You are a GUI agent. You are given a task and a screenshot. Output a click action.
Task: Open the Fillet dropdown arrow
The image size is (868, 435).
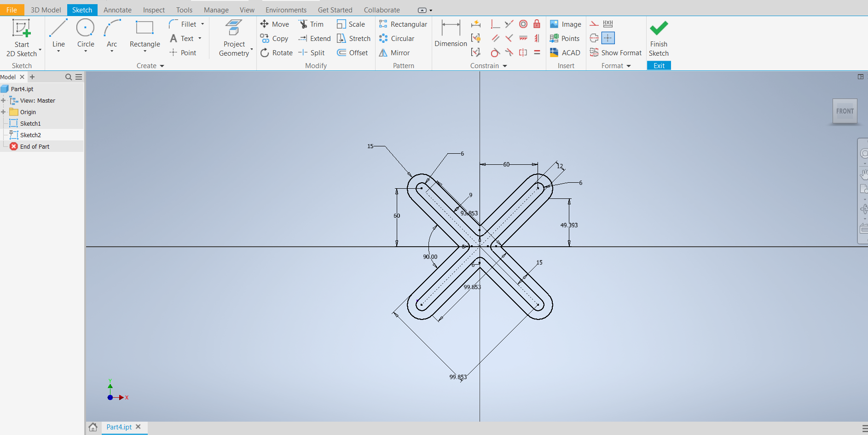tap(203, 24)
